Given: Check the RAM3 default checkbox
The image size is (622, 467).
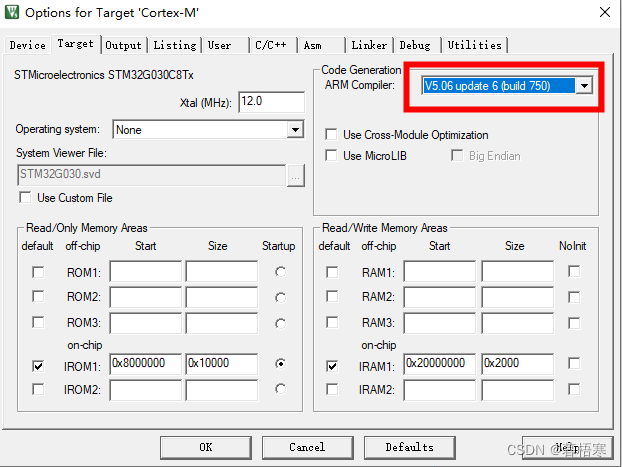Looking at the screenshot, I should coord(332,322).
